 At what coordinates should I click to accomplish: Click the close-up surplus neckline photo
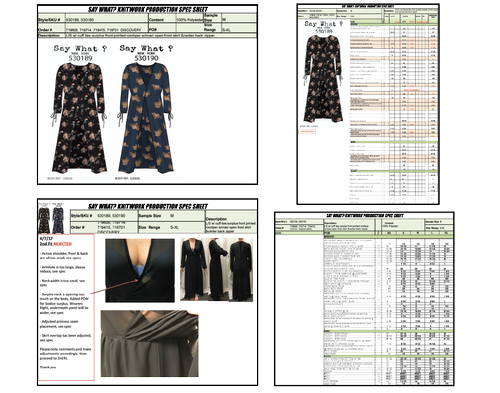coord(140,270)
